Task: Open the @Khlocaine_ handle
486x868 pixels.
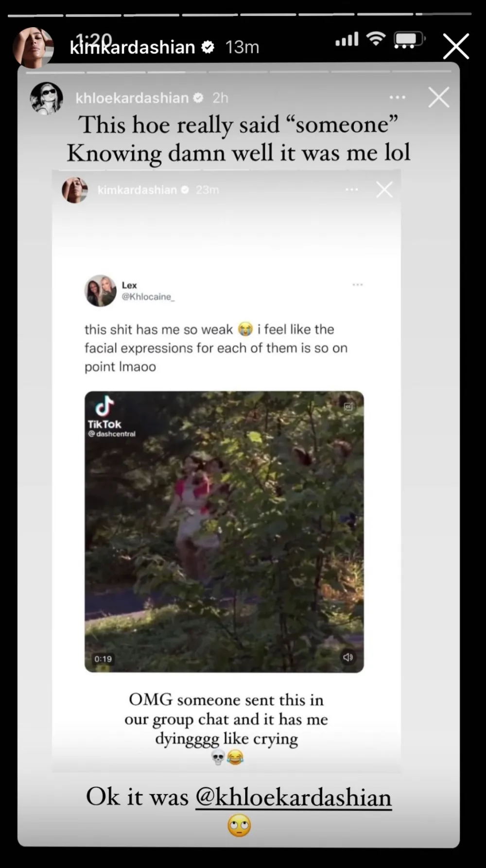Action: click(x=148, y=297)
